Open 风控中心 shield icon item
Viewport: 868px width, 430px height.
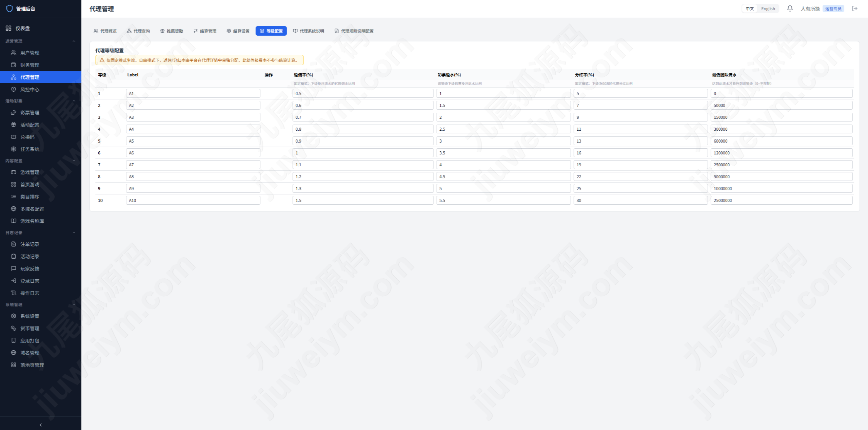[x=14, y=89]
